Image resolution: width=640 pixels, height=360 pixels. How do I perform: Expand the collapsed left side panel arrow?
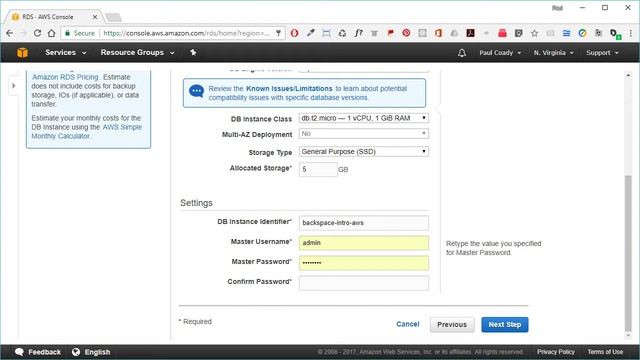pyautogui.click(x=13, y=86)
